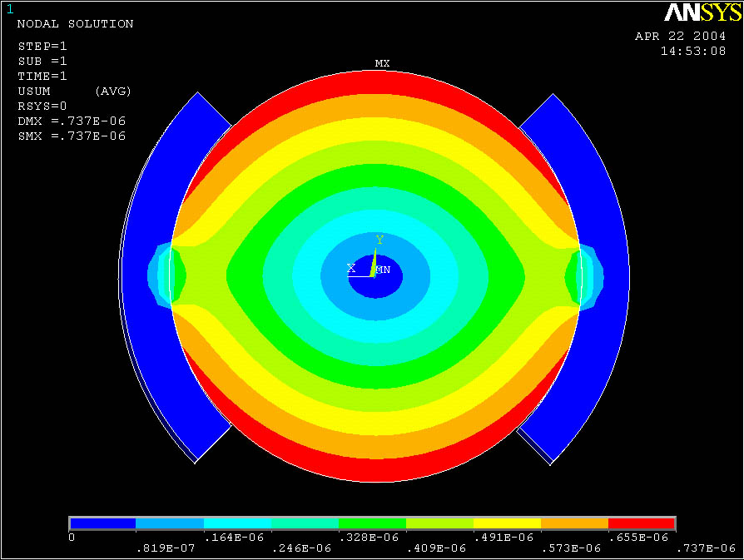Click the X axis label of triad
This screenshot has width=744, height=560.
(x=351, y=268)
